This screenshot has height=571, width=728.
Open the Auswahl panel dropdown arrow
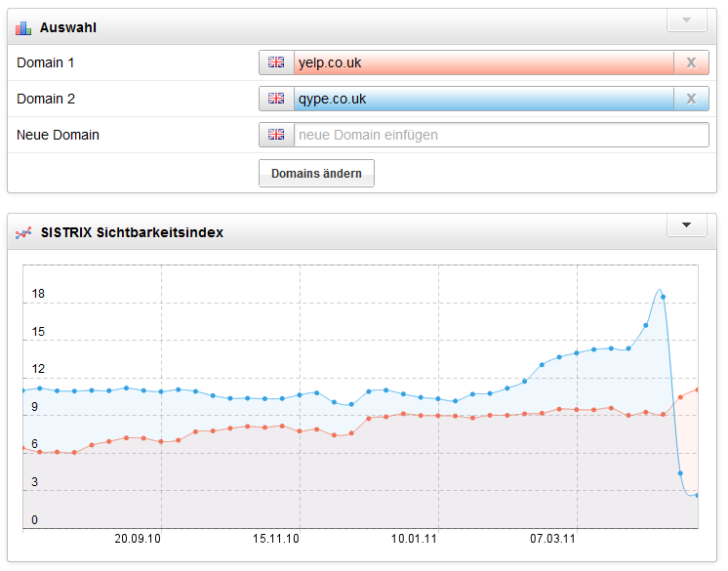click(686, 20)
